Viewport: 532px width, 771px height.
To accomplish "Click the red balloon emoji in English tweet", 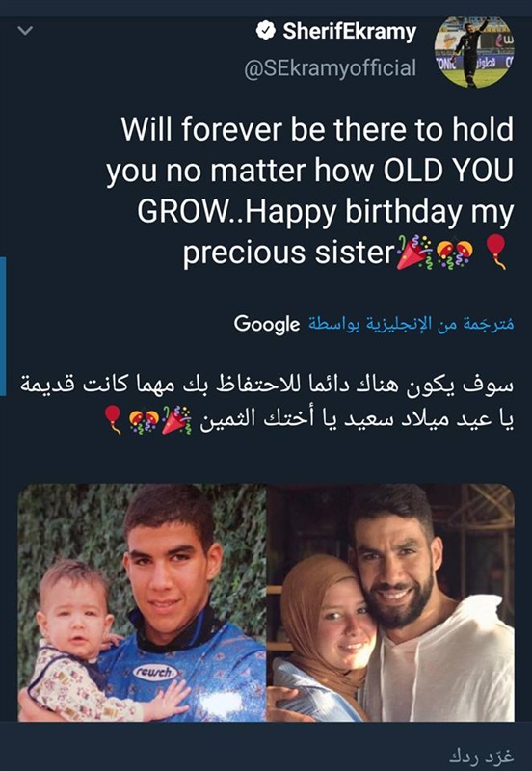I will (x=495, y=252).
